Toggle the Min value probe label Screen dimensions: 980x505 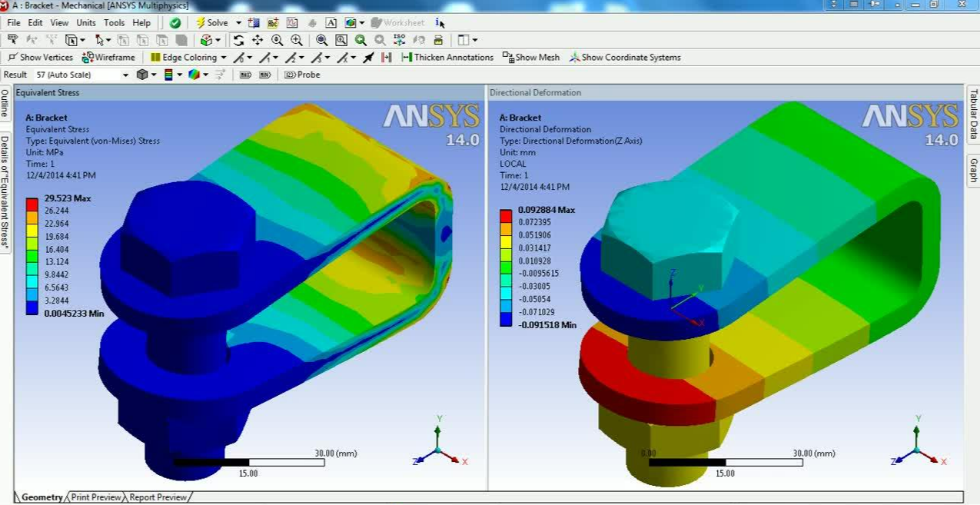pyautogui.click(x=264, y=75)
